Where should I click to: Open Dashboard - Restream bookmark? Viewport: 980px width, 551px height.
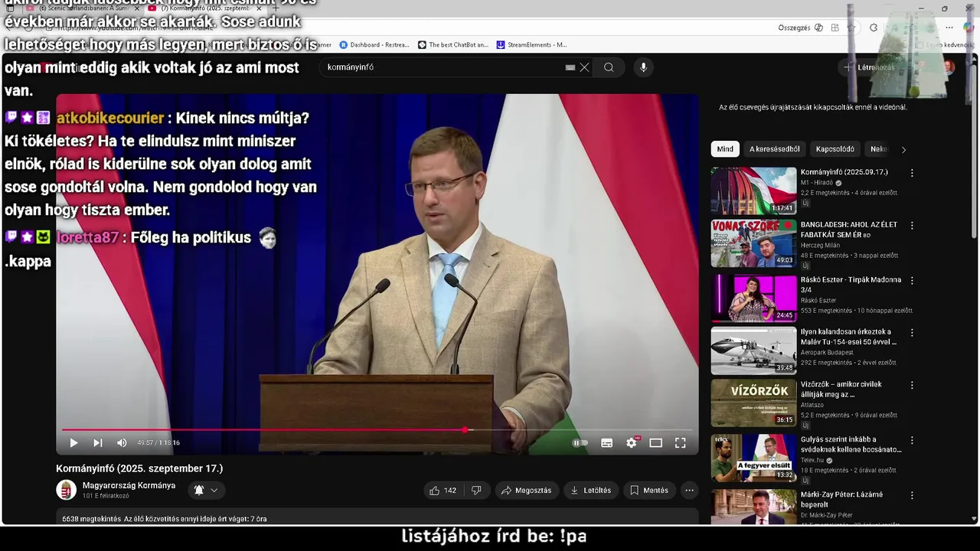[x=374, y=45]
